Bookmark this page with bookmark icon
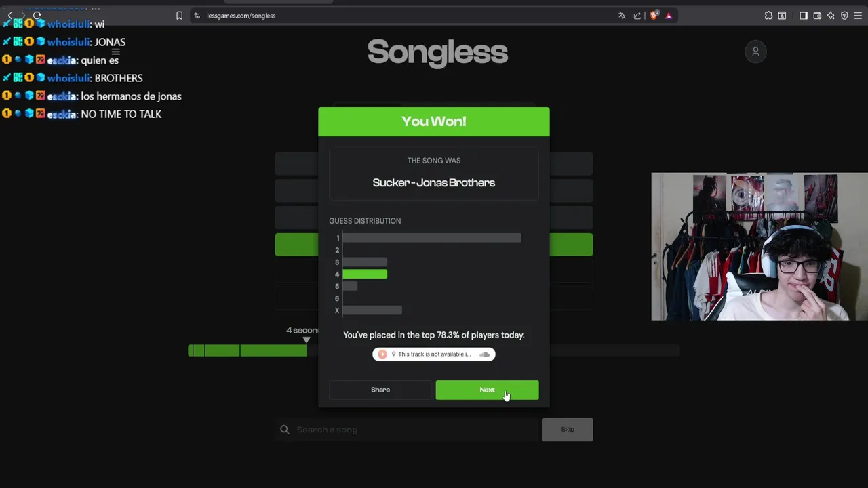 point(179,16)
